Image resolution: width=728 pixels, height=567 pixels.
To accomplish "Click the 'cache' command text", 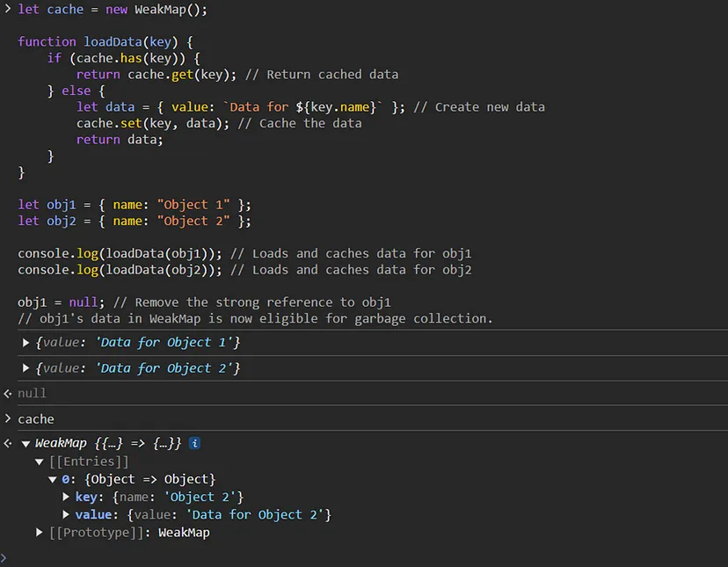I will (x=36, y=419).
